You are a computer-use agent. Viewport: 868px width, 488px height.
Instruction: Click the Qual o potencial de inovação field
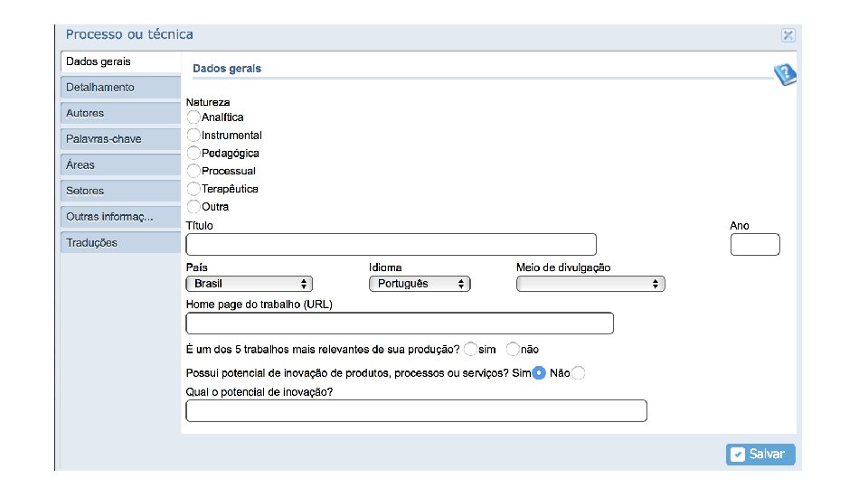pyautogui.click(x=416, y=411)
